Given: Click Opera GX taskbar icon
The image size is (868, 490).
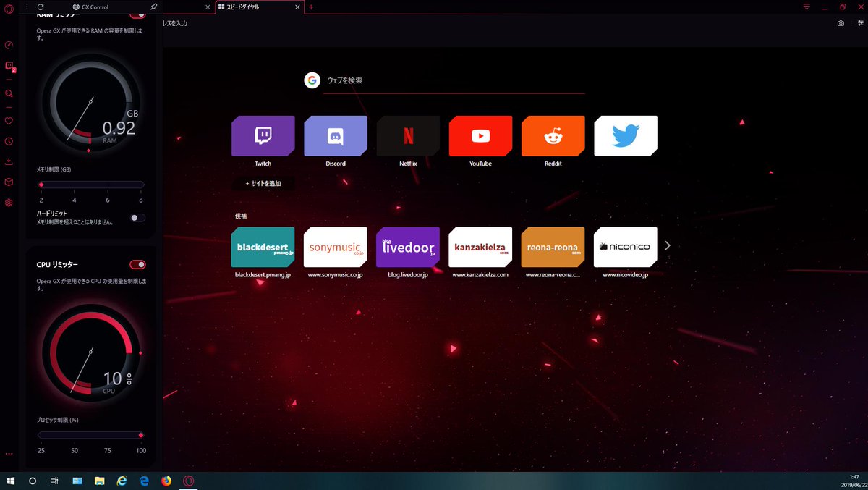Looking at the screenshot, I should tap(188, 481).
